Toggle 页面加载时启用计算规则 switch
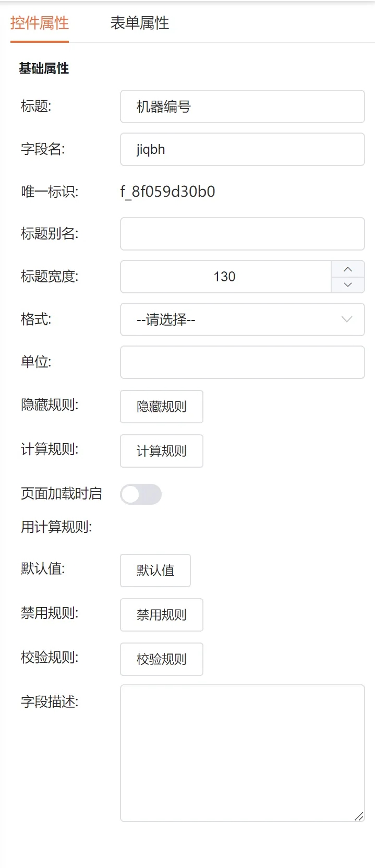 pyautogui.click(x=141, y=494)
